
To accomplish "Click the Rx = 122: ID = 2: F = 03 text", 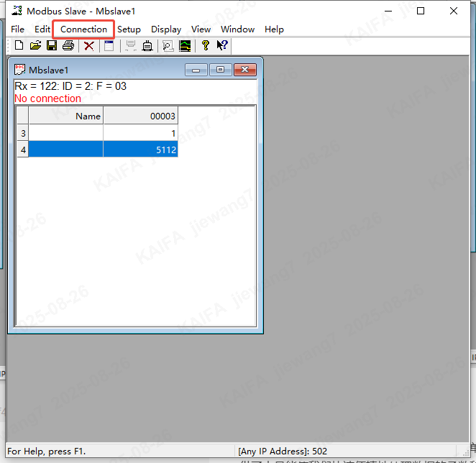I will pyautogui.click(x=70, y=86).
